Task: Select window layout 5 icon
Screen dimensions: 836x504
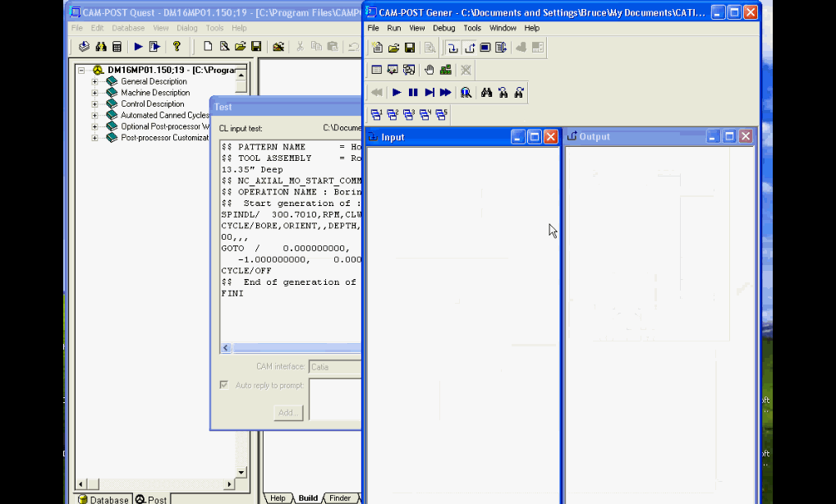Action: 442,114
